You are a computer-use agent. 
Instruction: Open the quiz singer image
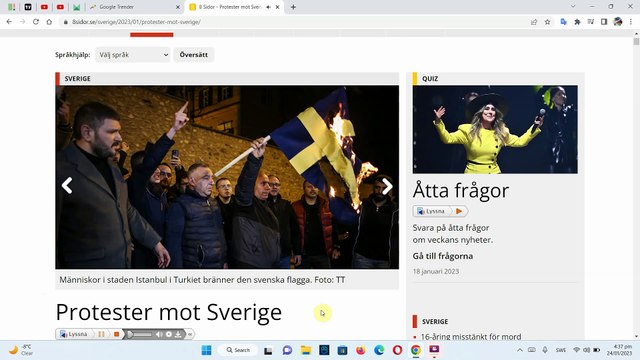point(495,129)
